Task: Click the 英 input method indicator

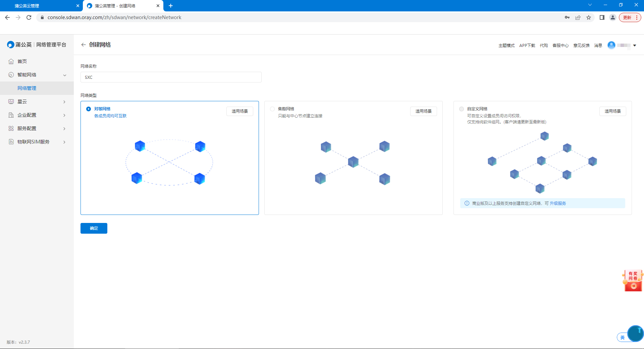Action: point(623,338)
